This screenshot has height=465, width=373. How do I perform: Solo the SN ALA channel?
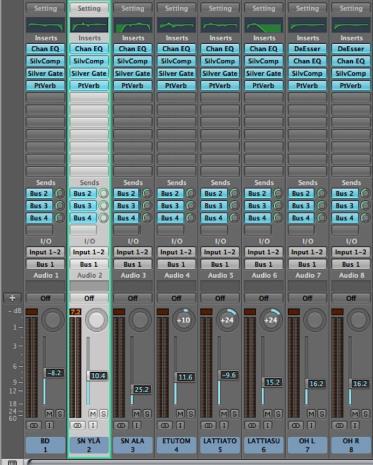(147, 414)
